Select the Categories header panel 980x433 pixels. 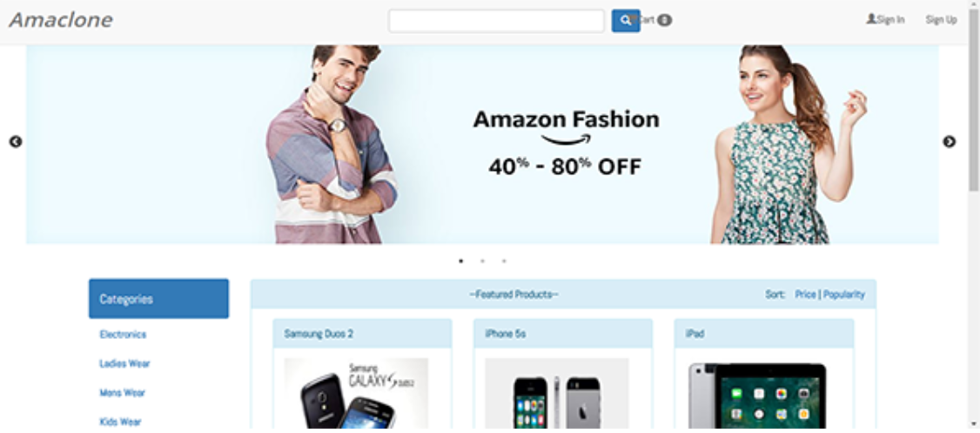(158, 299)
